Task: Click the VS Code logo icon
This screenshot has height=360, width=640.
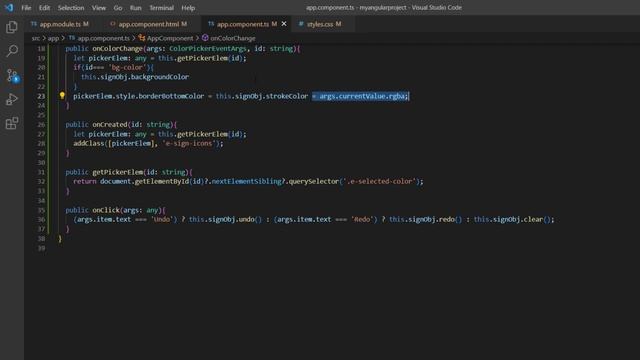Action: pyautogui.click(x=9, y=7)
